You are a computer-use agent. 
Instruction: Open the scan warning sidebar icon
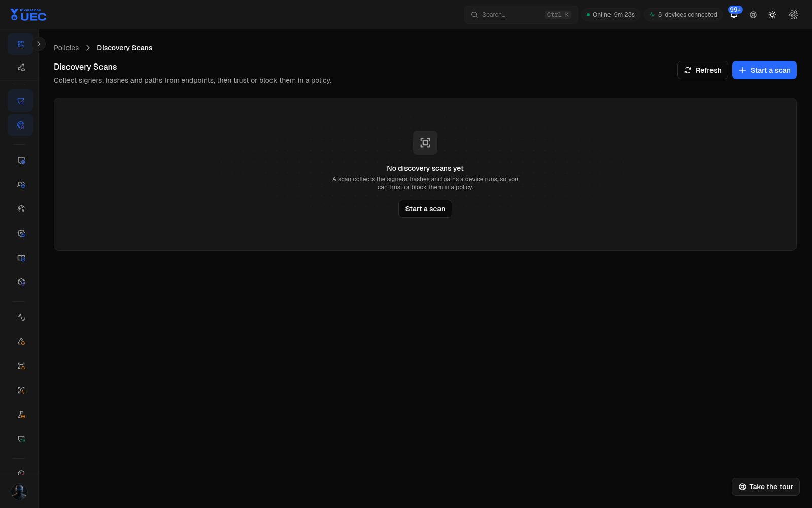tap(21, 366)
